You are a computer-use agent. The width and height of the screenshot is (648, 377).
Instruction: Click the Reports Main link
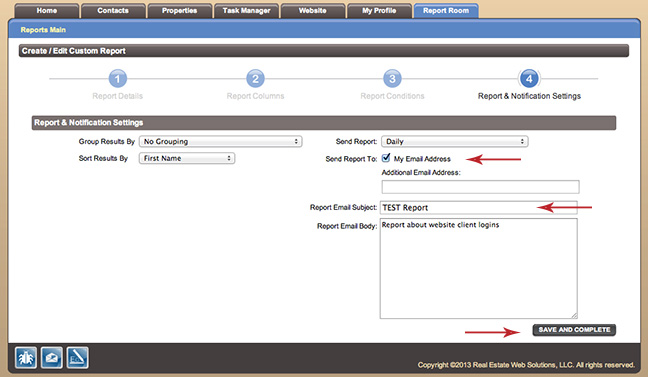[43, 30]
